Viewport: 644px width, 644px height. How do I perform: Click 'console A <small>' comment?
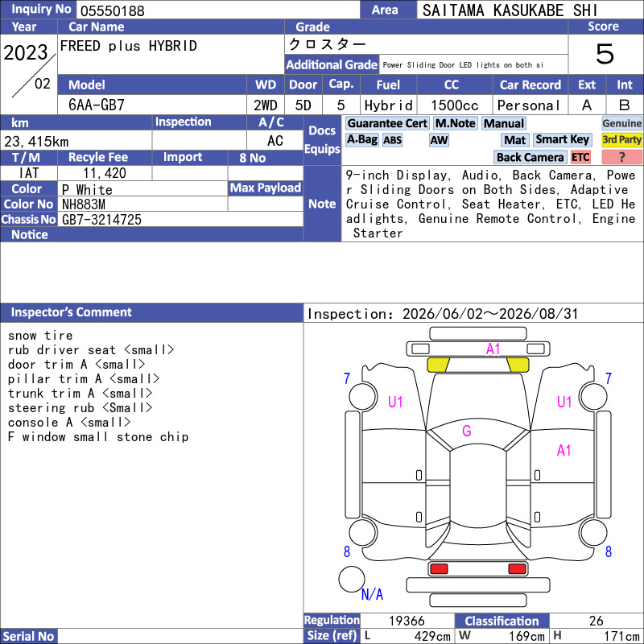click(x=69, y=422)
